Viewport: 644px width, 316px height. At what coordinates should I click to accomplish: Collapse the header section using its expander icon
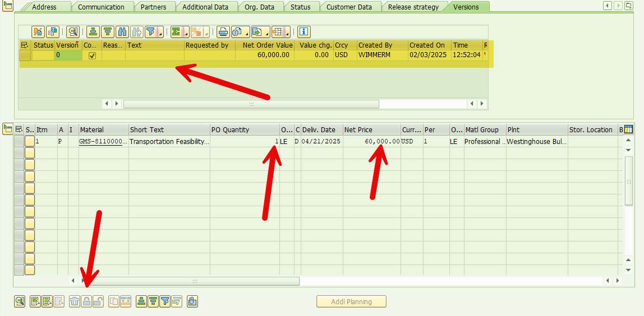[x=7, y=6]
